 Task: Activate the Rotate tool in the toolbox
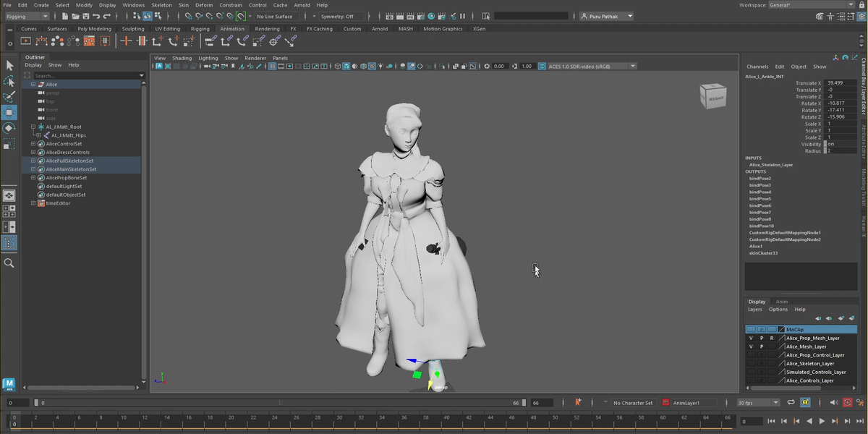9,128
